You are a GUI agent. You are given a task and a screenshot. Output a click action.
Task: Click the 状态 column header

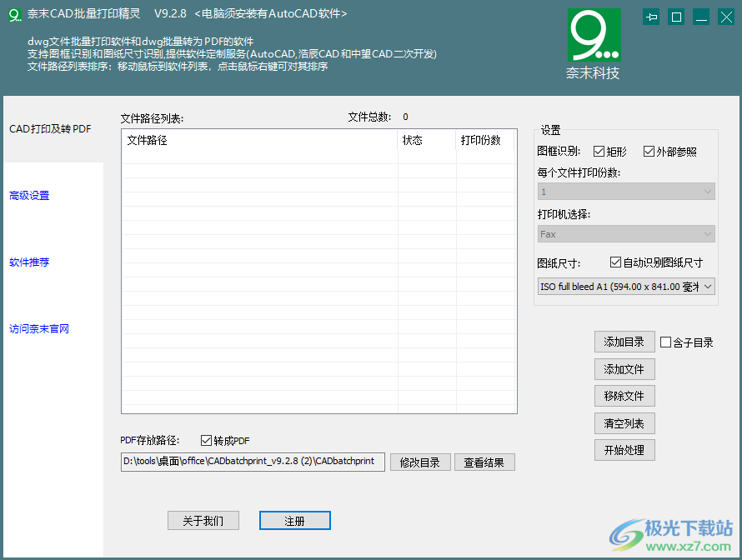pyautogui.click(x=427, y=141)
